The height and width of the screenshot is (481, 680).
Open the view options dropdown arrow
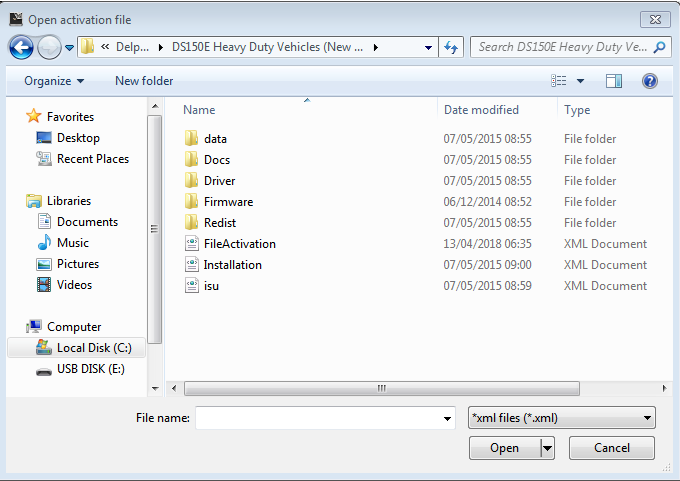[580, 81]
